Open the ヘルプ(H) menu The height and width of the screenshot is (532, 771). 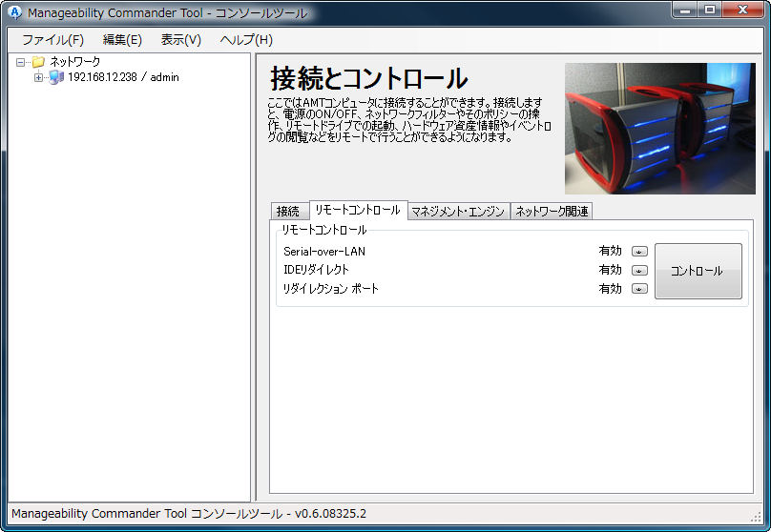246,40
